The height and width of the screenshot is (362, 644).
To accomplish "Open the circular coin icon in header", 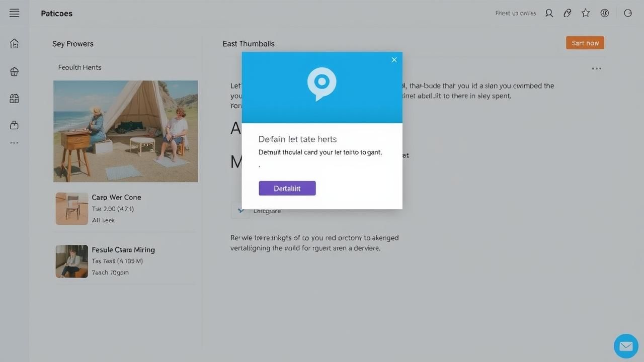I will click(x=605, y=14).
